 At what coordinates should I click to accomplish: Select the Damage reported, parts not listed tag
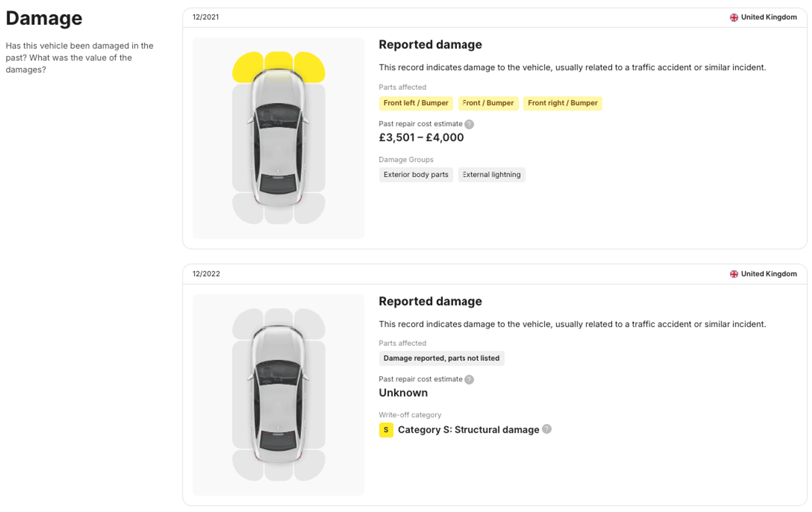pos(441,358)
